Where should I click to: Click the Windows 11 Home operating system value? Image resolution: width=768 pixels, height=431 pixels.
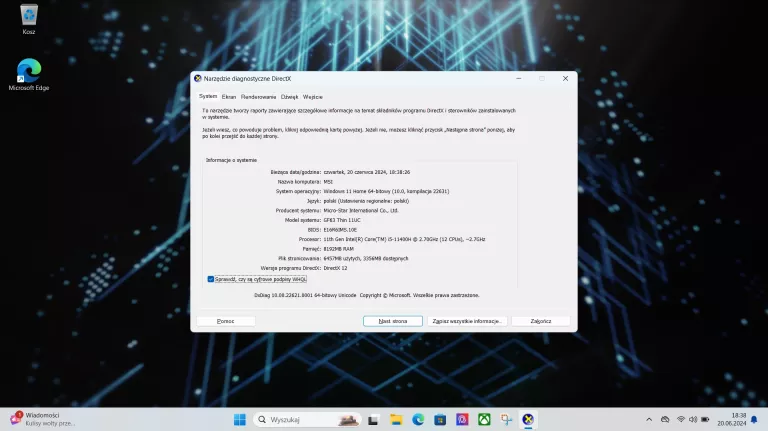[x=386, y=192]
